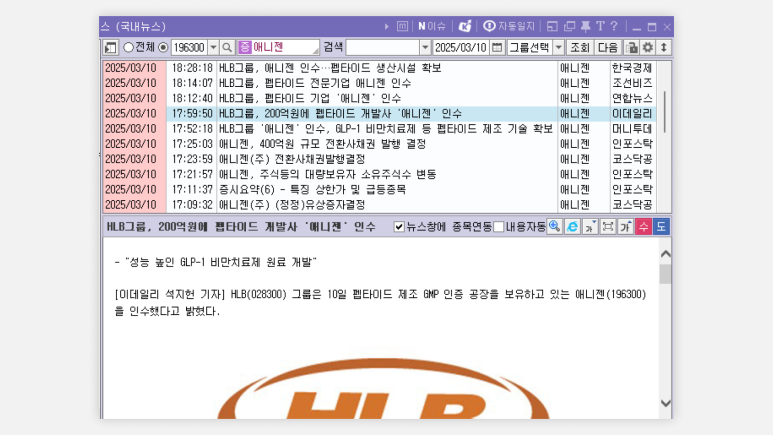Click article content scrollbar up arrow

click(x=666, y=254)
